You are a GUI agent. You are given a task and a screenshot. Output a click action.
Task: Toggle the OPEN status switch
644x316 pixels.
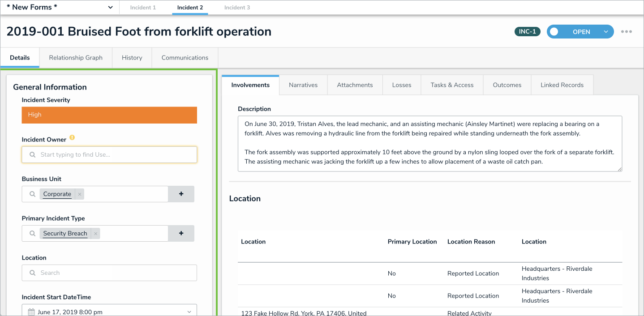pos(555,32)
